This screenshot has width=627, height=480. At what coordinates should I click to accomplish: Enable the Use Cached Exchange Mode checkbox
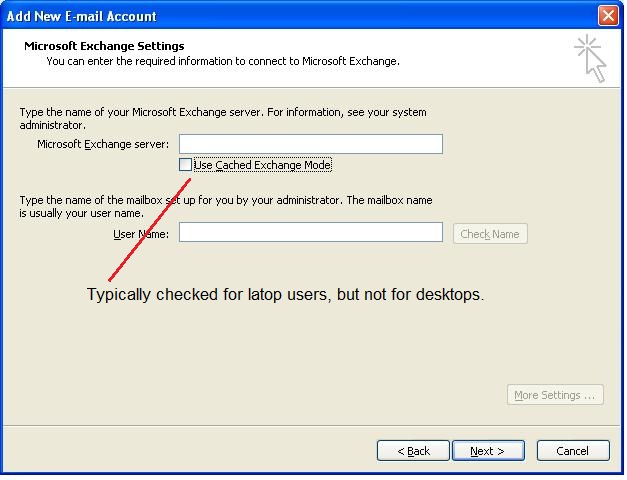[x=185, y=165]
